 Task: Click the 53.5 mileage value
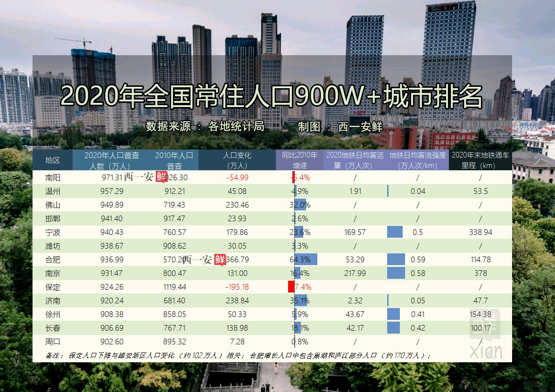(x=480, y=191)
